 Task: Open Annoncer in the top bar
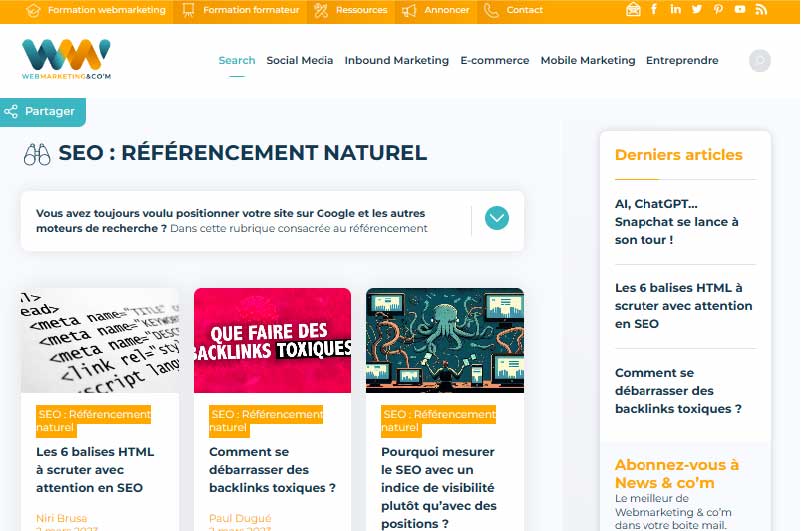pos(446,10)
